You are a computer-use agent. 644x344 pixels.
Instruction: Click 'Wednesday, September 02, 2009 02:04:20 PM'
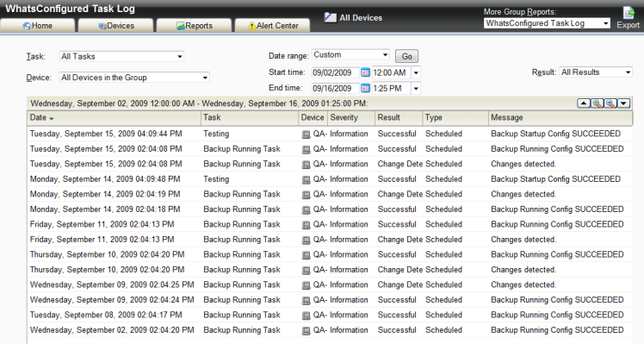[x=112, y=330]
